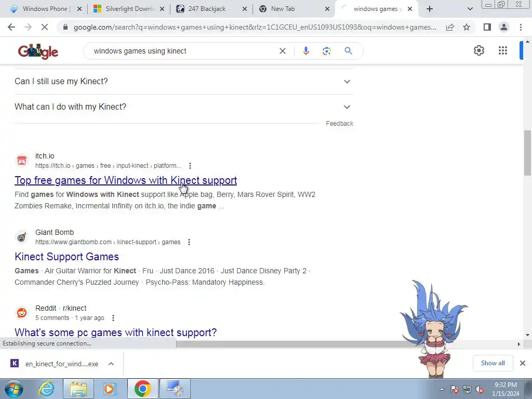Stop loading the page
532x399 pixels.
coord(45,27)
